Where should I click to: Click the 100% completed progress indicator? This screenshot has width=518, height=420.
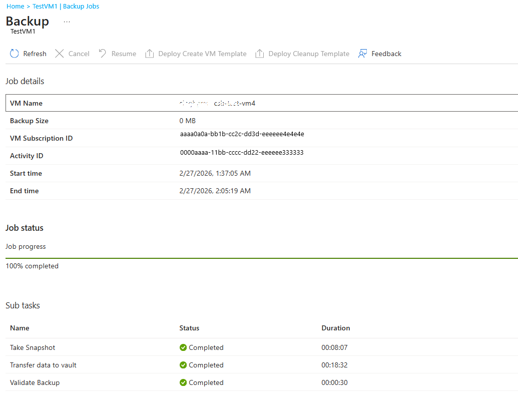[32, 266]
